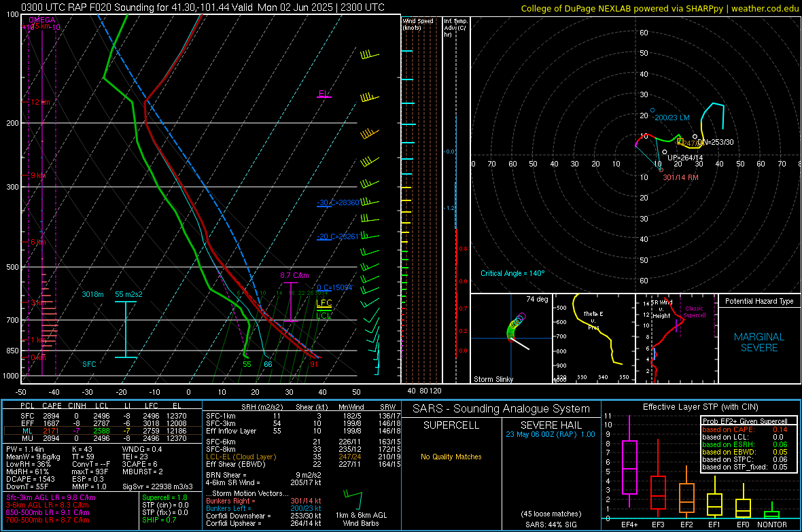This screenshot has height=532, width=802.
Task: Click the "DN=253/30" hodograph label
Action: pyautogui.click(x=716, y=142)
